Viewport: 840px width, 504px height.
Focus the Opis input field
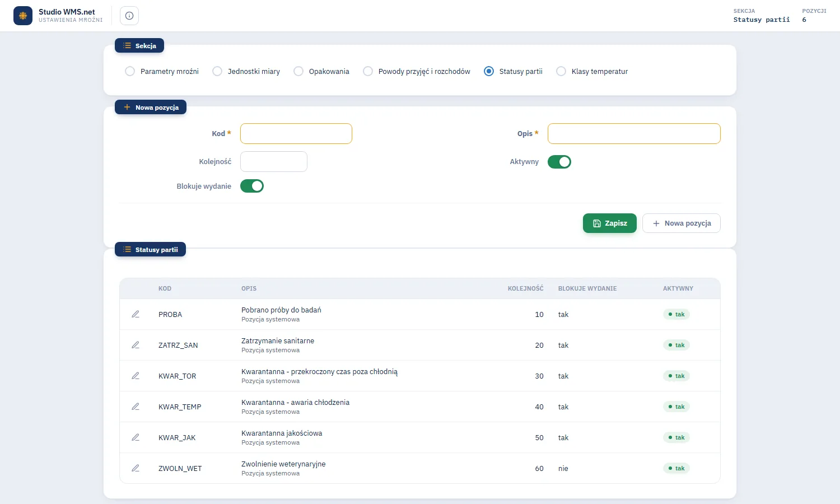click(x=634, y=134)
